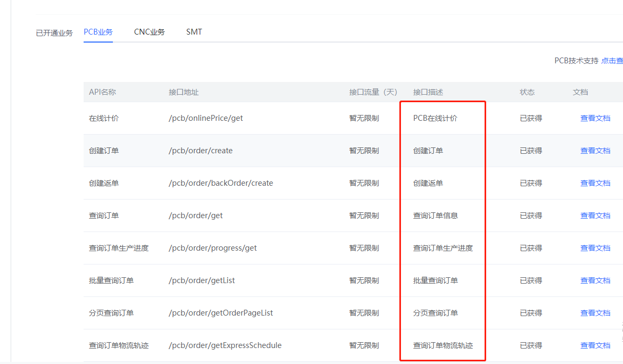Select the /pcb/order/backOrder/create address cell
623x364 pixels.
pyautogui.click(x=220, y=183)
